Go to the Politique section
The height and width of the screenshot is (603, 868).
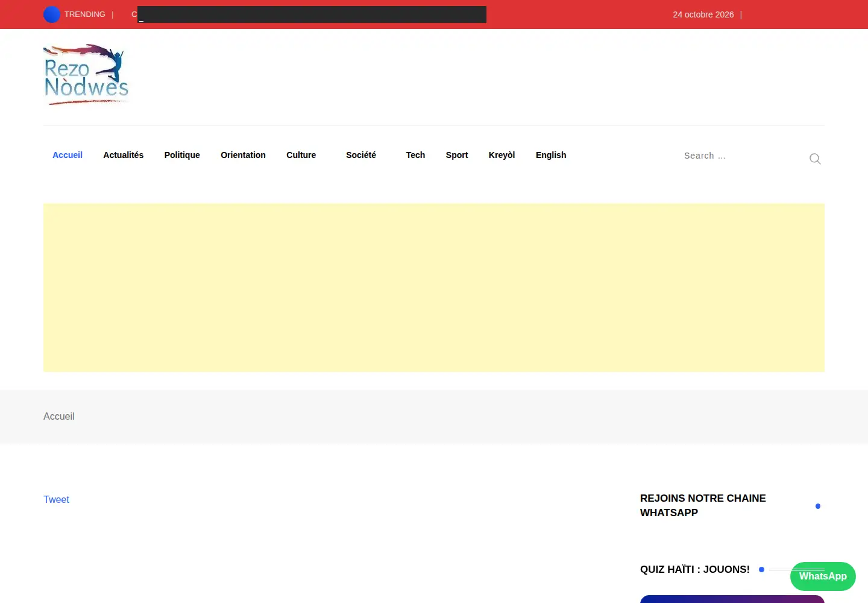182,155
